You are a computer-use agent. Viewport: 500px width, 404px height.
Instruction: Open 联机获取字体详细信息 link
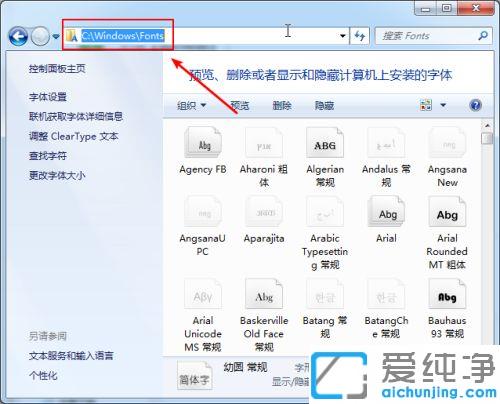click(76, 116)
